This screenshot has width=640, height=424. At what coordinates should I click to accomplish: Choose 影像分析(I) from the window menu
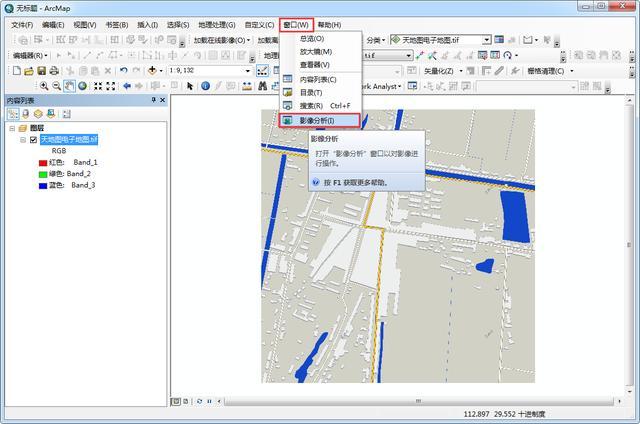coord(320,120)
